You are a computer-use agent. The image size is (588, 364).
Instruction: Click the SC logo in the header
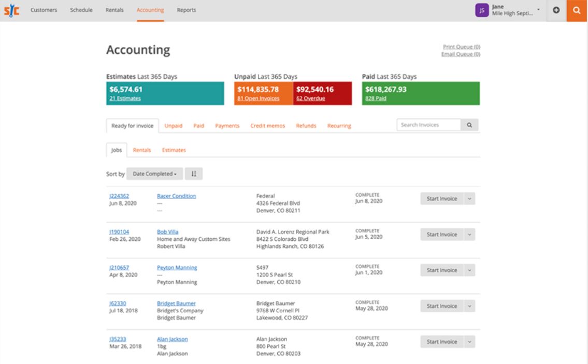pos(11,10)
